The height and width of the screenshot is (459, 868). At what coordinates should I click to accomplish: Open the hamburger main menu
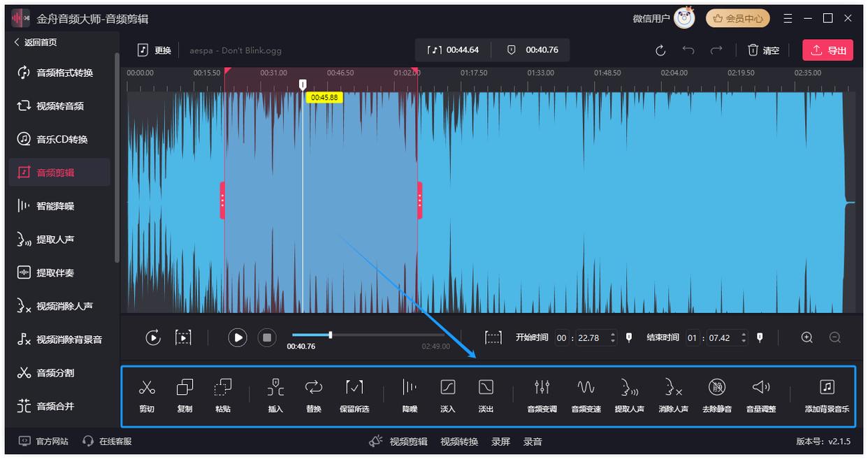coord(788,18)
